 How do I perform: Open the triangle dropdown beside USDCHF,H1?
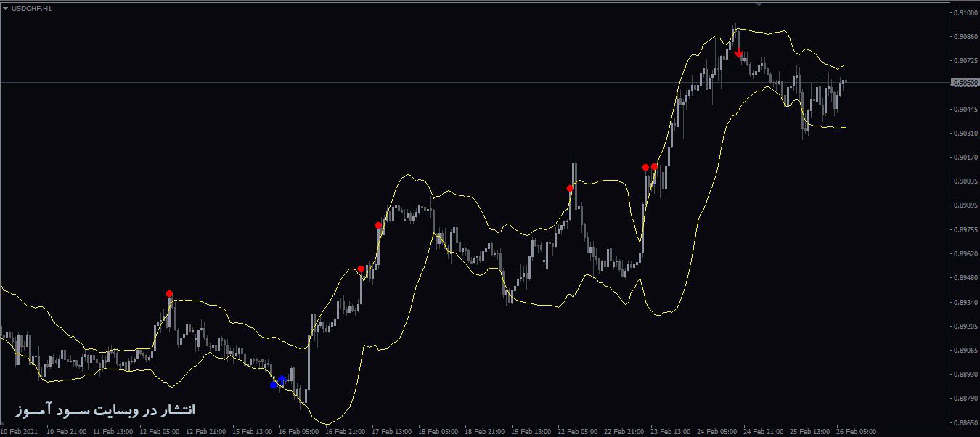click(x=6, y=8)
